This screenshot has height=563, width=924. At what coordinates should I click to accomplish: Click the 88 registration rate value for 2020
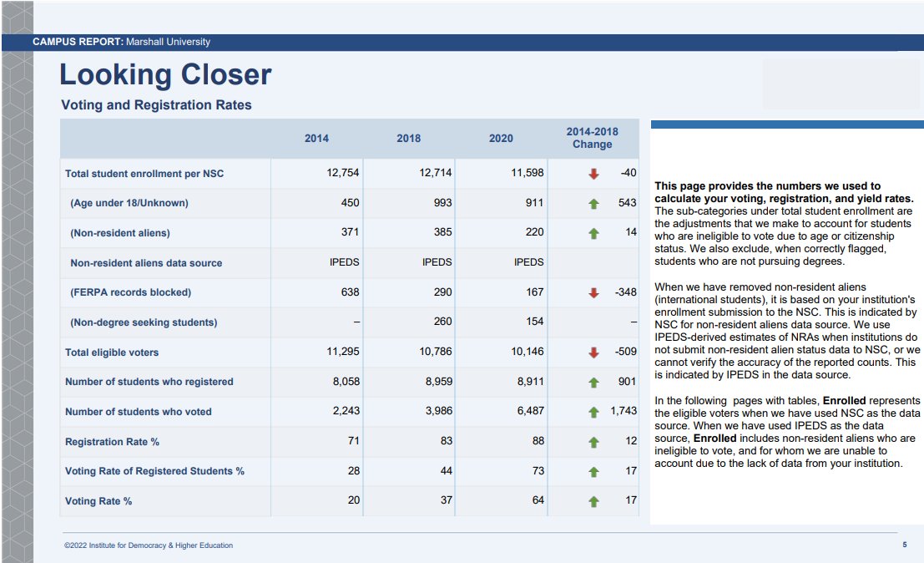coord(538,441)
